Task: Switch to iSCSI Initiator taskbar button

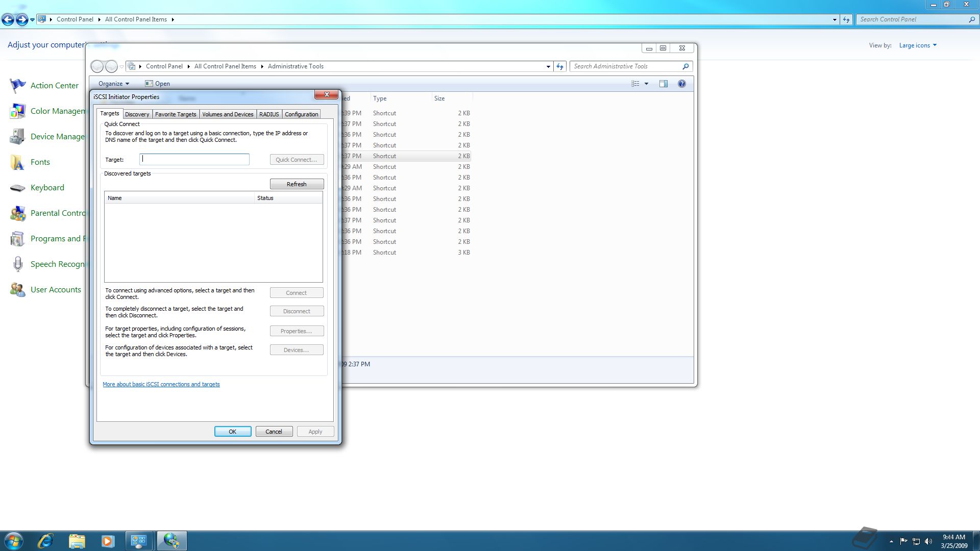Action: click(171, 541)
